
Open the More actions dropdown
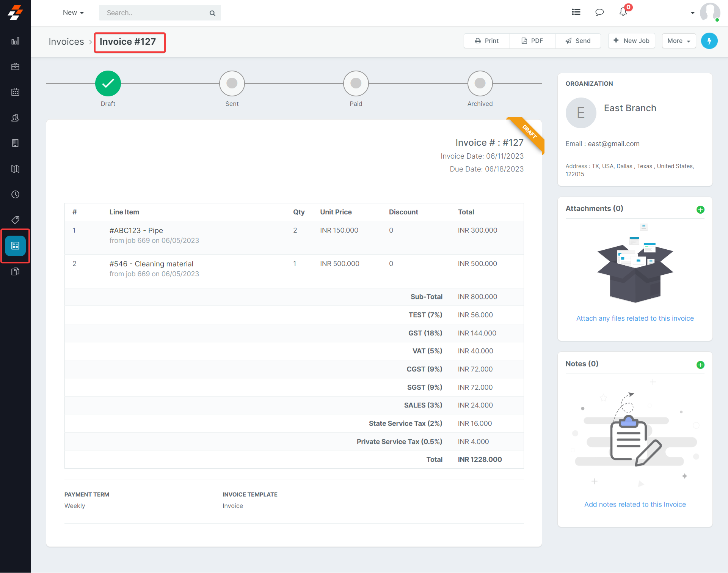pos(678,41)
